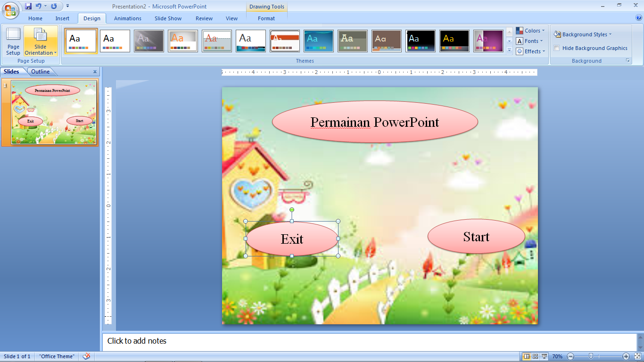644x362 pixels.
Task: Click the zoom slider handle
Action: point(591,356)
